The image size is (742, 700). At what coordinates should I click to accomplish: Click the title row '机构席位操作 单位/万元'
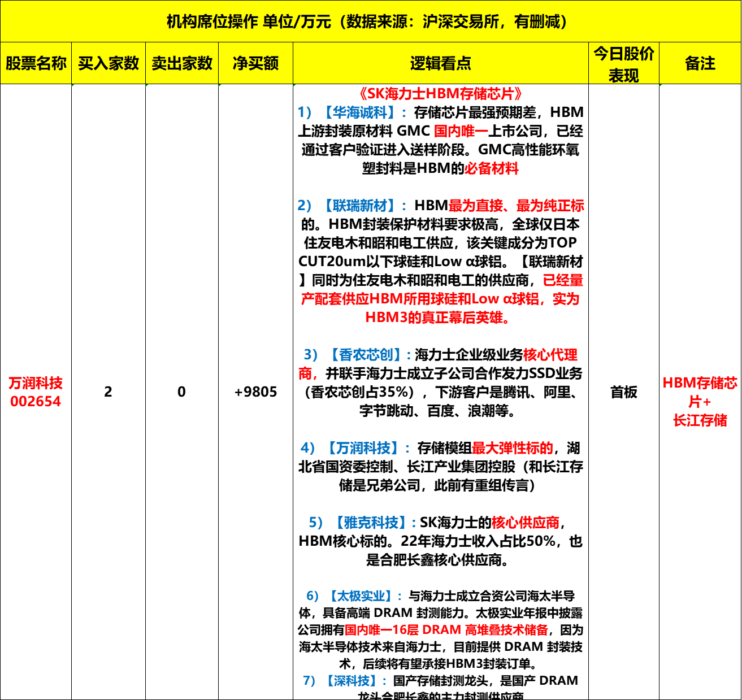click(371, 21)
